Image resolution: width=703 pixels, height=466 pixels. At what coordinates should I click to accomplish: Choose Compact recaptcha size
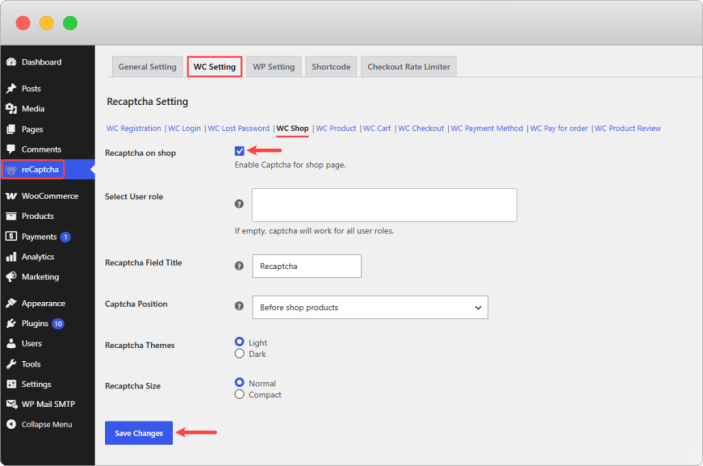click(239, 394)
